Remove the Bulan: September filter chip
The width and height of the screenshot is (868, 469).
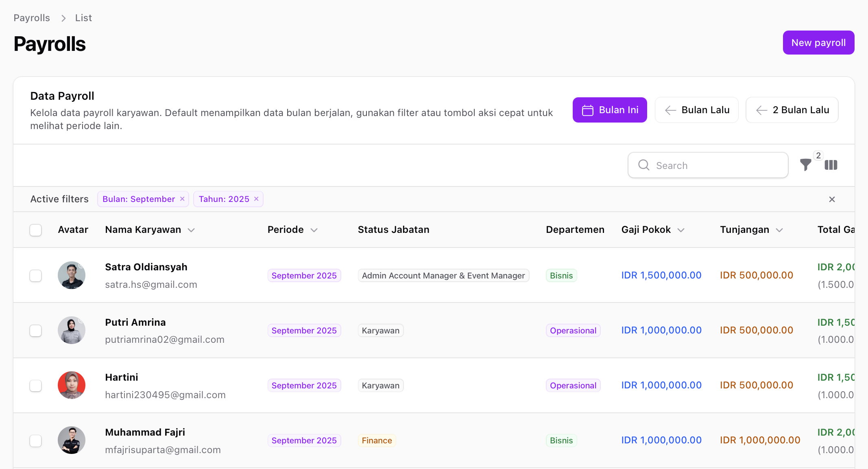[x=182, y=199]
